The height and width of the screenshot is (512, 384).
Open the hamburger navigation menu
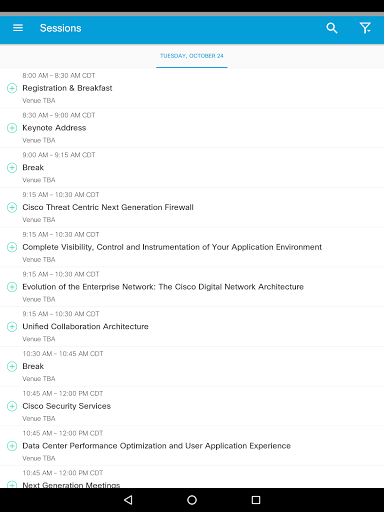click(x=18, y=28)
